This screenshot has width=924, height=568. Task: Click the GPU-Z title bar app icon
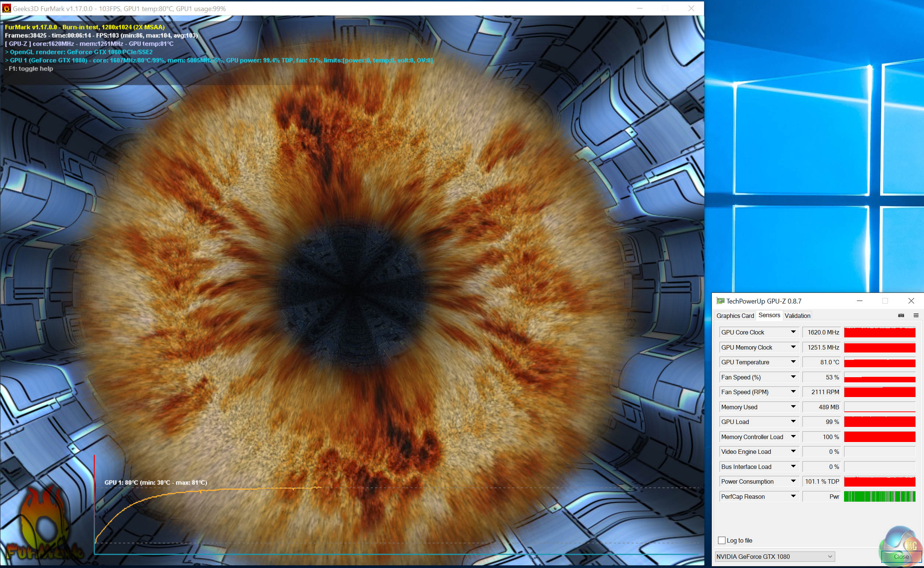(720, 301)
